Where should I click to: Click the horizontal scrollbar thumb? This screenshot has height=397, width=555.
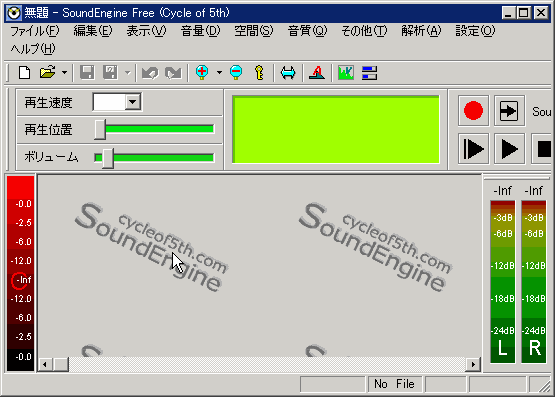pyautogui.click(x=61, y=364)
